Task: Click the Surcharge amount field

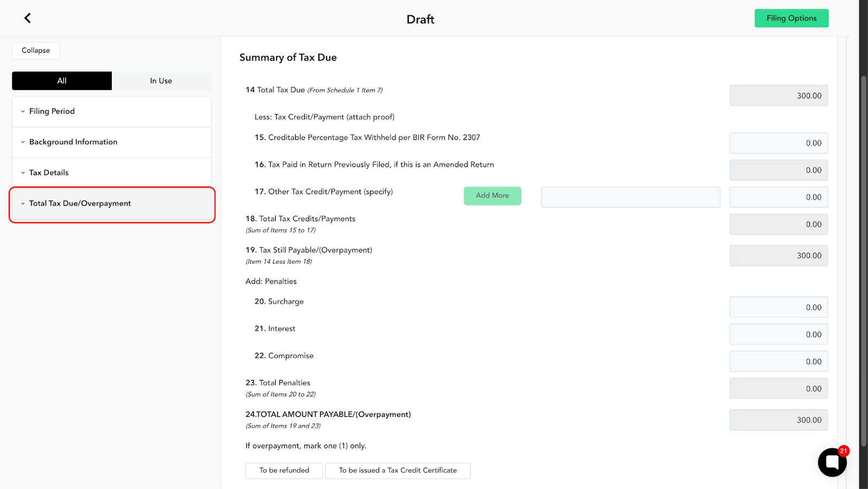Action: 778,307
